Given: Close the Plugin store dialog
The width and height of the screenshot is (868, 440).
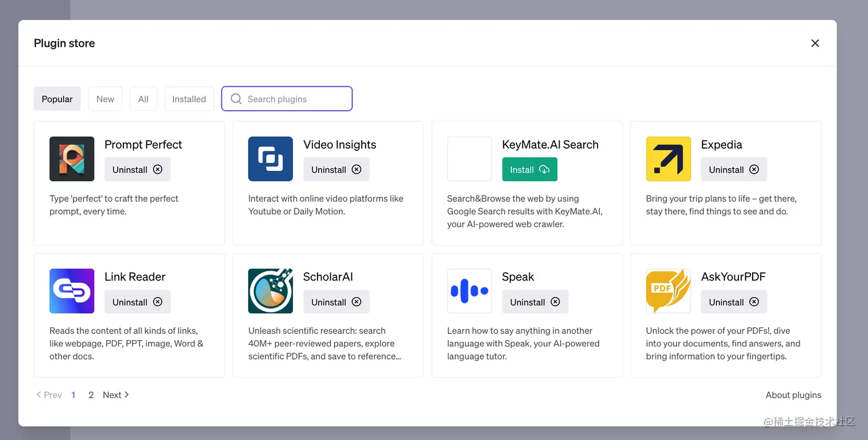Looking at the screenshot, I should click(815, 43).
